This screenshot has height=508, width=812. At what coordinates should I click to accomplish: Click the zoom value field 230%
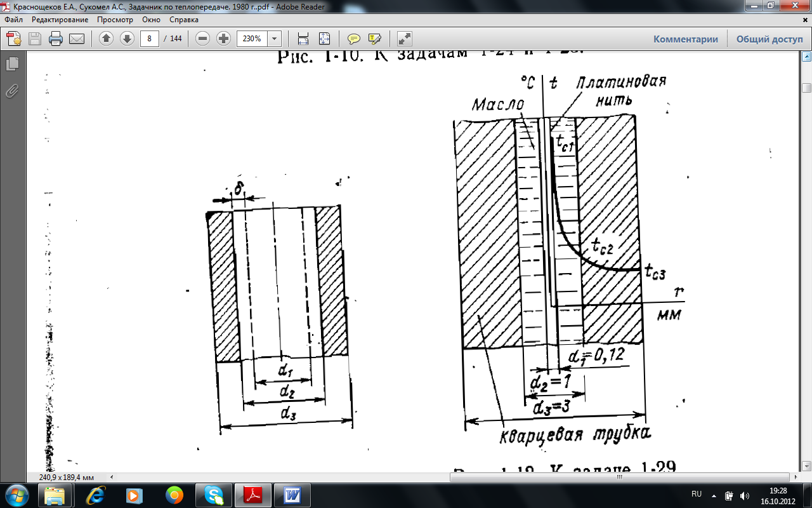tap(252, 39)
